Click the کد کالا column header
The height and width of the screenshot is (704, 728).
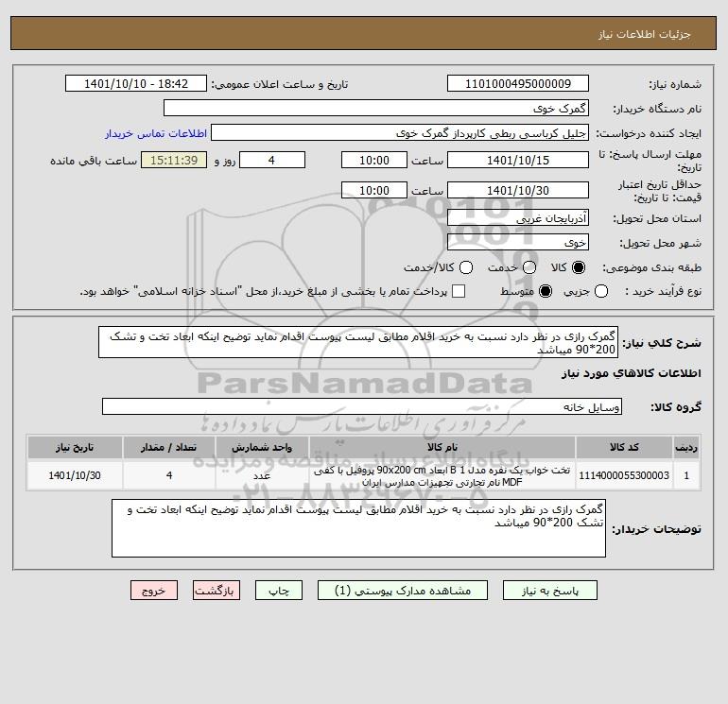624,447
